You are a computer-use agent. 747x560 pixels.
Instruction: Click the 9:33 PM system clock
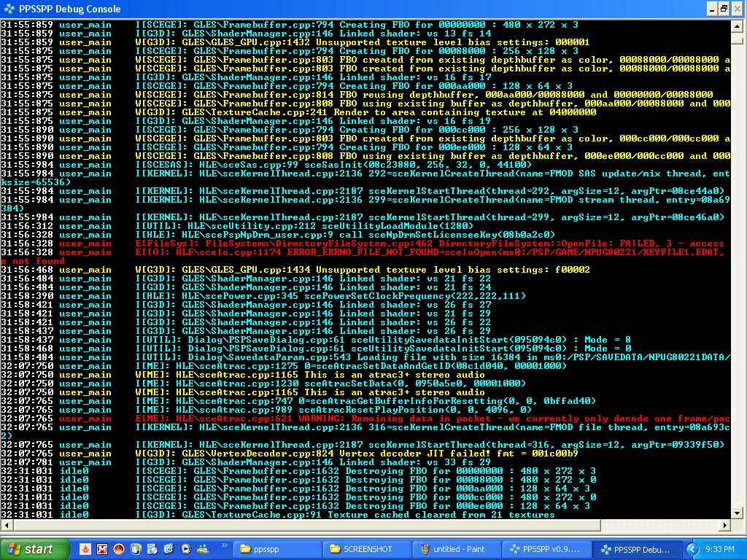click(x=721, y=549)
